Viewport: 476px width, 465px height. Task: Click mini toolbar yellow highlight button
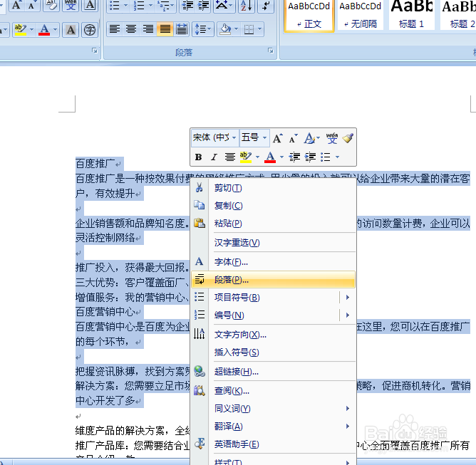pyautogui.click(x=246, y=157)
